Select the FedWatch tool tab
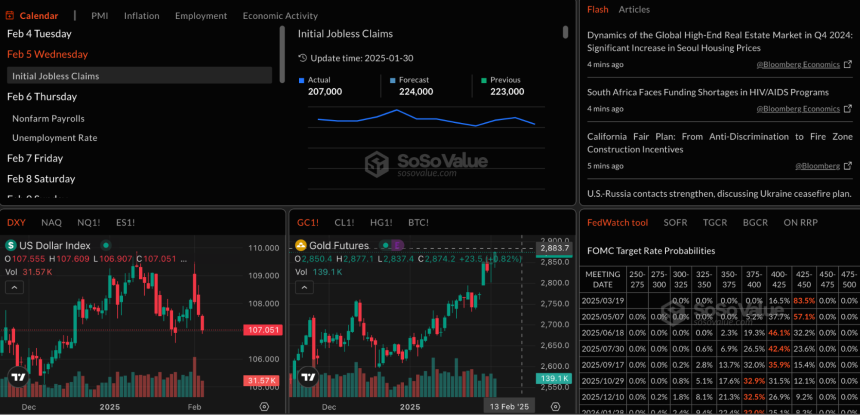Image resolution: width=860 pixels, height=415 pixels. (618, 223)
